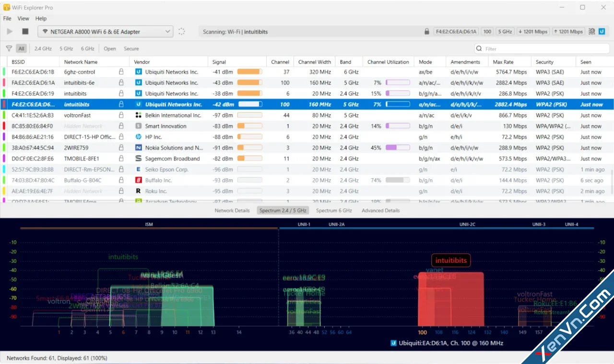Stop scanning with the stop button

tap(25, 32)
